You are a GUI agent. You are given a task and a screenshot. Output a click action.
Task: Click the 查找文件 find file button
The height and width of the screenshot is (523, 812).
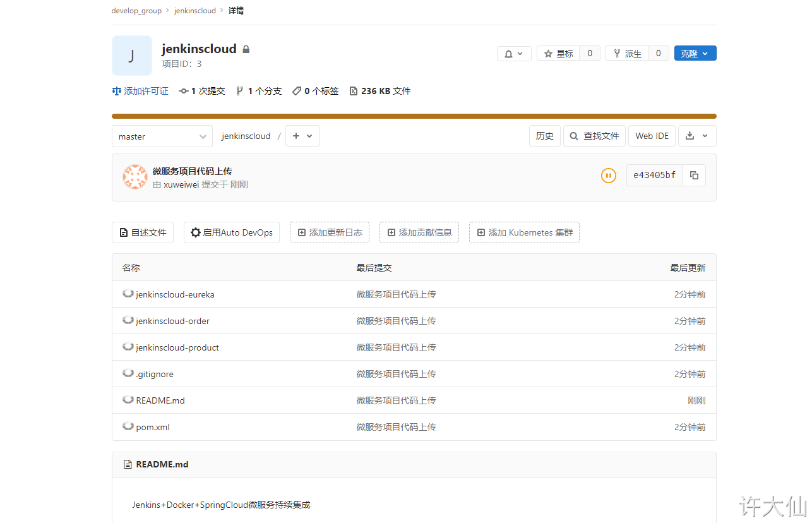[594, 136]
